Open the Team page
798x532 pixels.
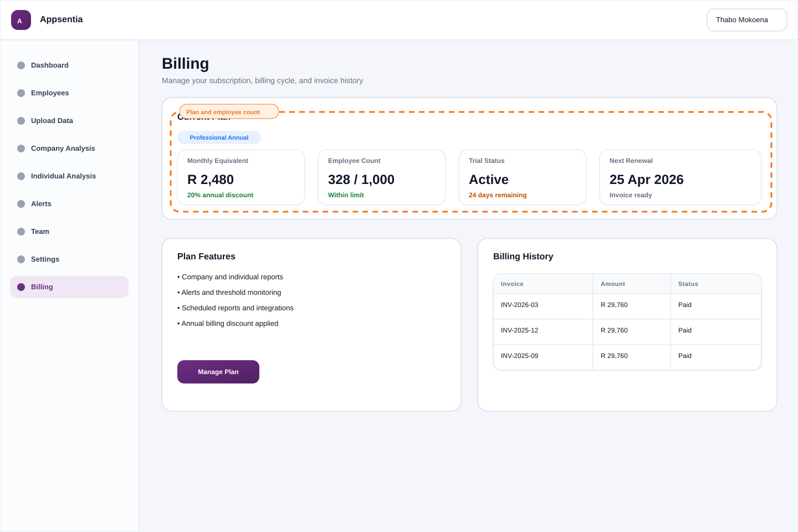tap(69, 232)
